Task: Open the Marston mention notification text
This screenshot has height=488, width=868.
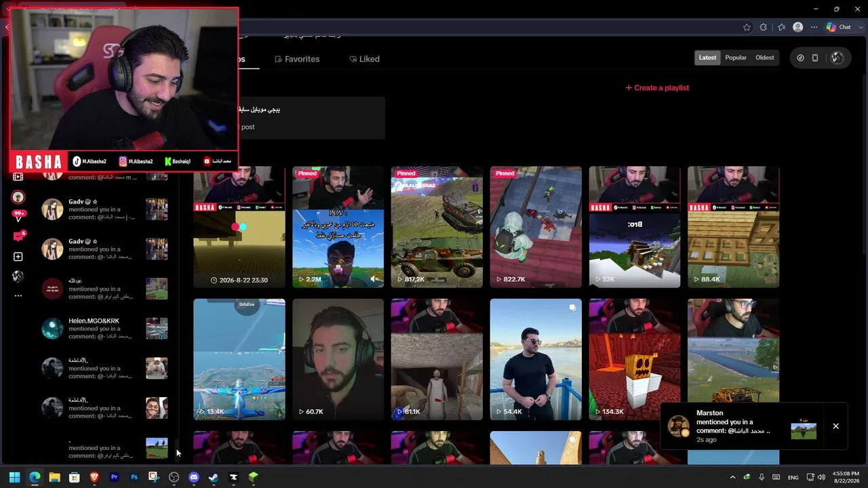Action: (x=733, y=426)
